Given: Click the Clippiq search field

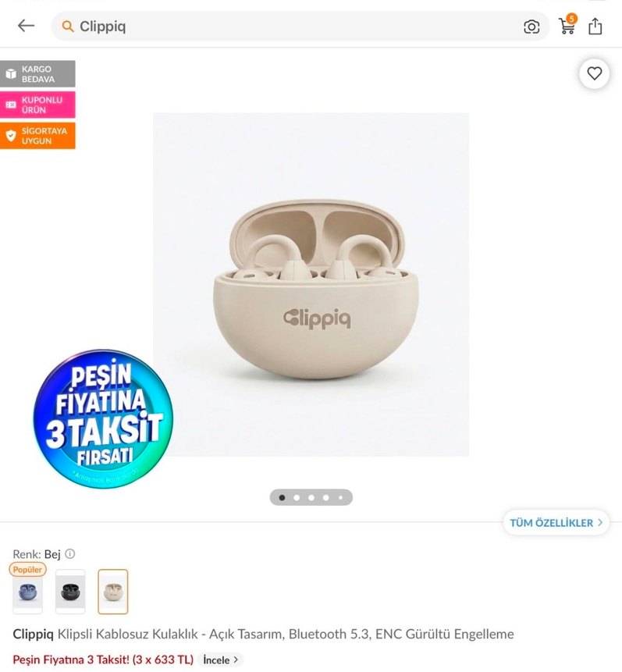Looking at the screenshot, I should click(x=300, y=27).
